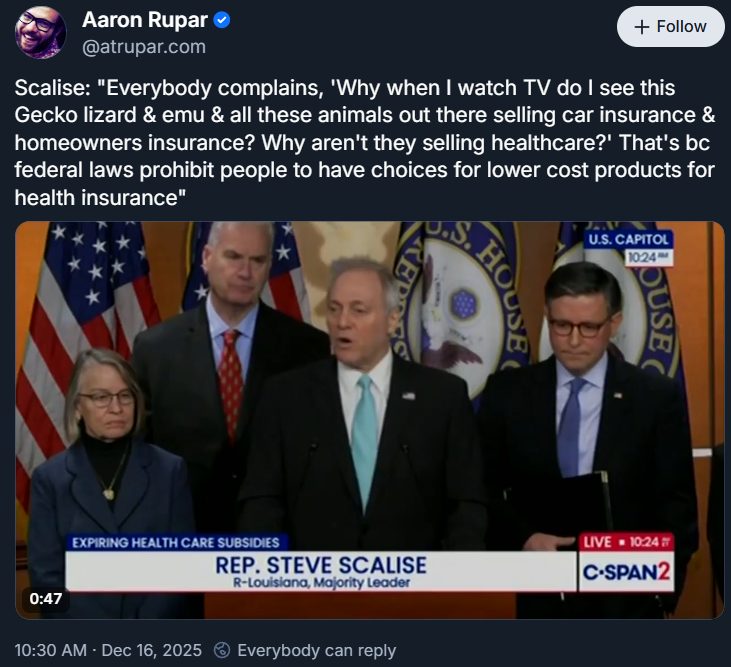The image size is (731, 667).
Task: Click the 0:47 video duration badge
Action: click(46, 598)
